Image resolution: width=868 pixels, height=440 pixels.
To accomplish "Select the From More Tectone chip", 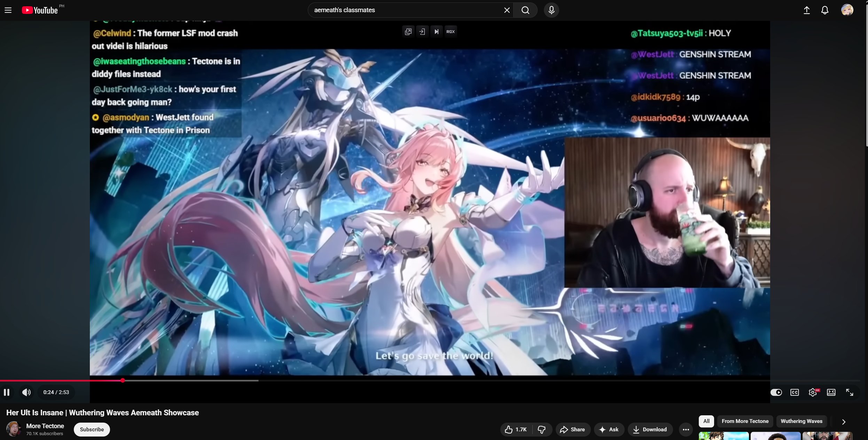I will [745, 421].
